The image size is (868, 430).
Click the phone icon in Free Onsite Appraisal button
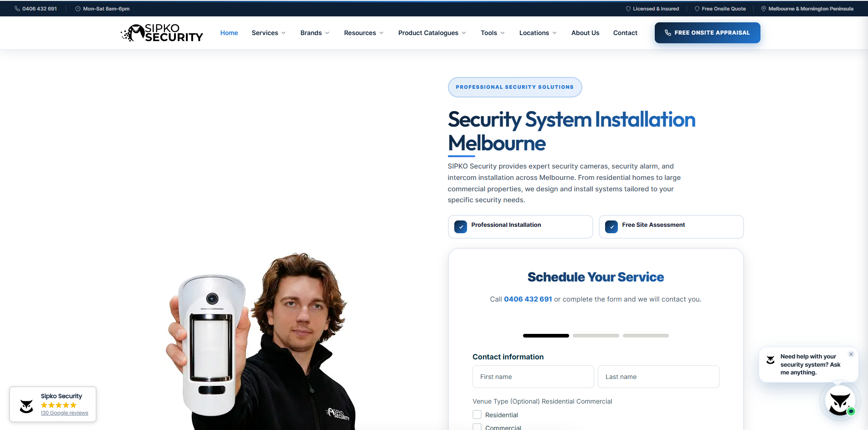[668, 33]
